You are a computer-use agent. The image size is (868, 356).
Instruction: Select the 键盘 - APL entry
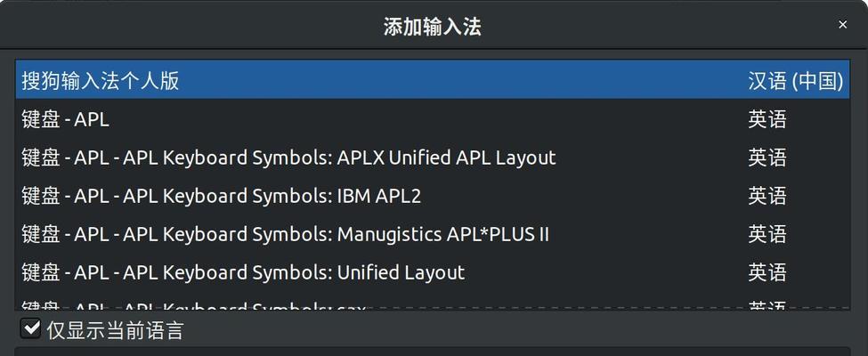click(433, 119)
